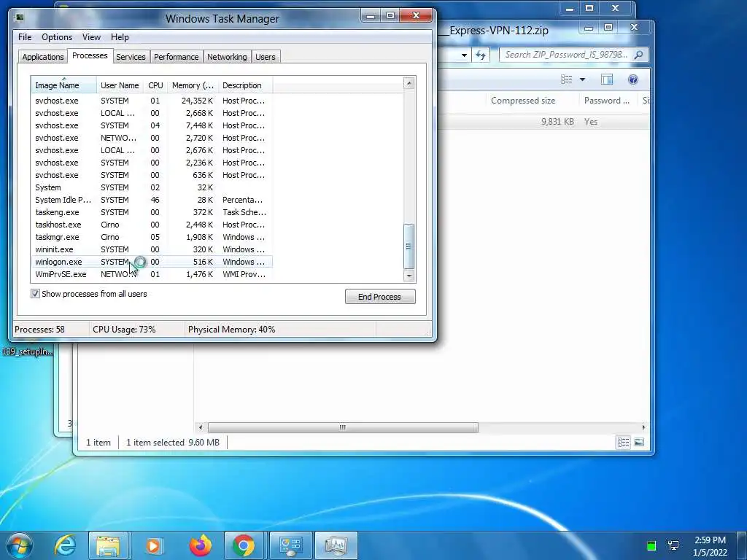Screen dimensions: 747x560
Task: Switch to the Performance tab
Action: pyautogui.click(x=177, y=57)
